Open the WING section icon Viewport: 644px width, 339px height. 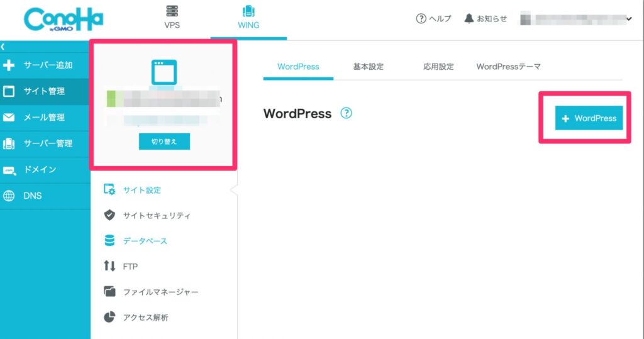pyautogui.click(x=248, y=11)
